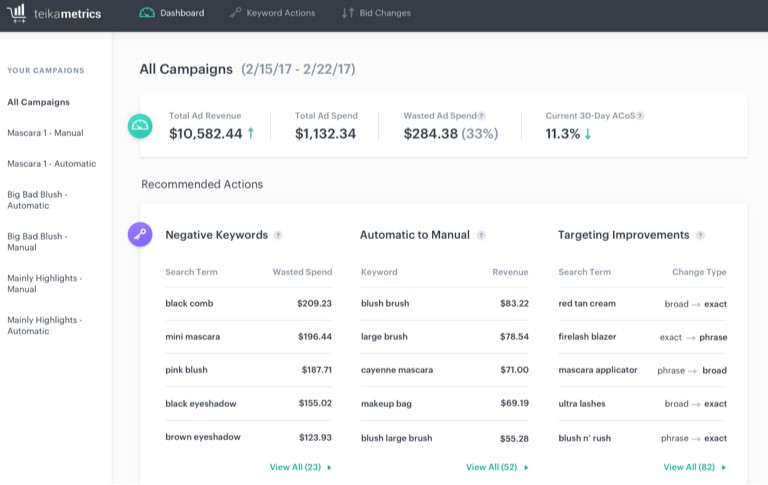Select the 'blush large brush' keyword
The height and width of the screenshot is (485, 768).
click(x=397, y=438)
